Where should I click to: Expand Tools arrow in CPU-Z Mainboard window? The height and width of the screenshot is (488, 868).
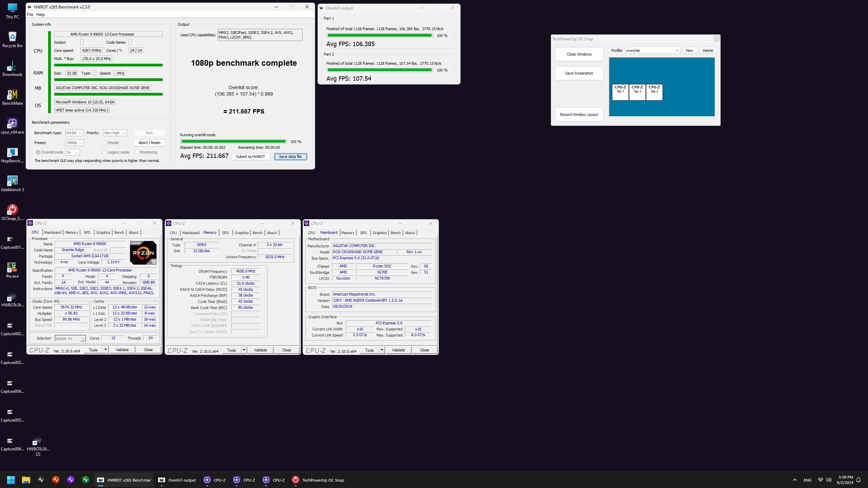coord(382,350)
